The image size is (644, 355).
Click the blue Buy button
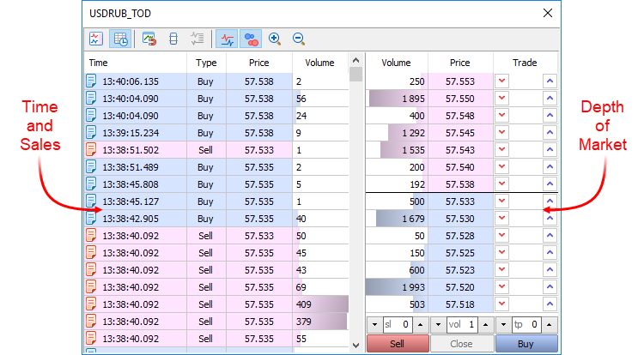tap(526, 344)
